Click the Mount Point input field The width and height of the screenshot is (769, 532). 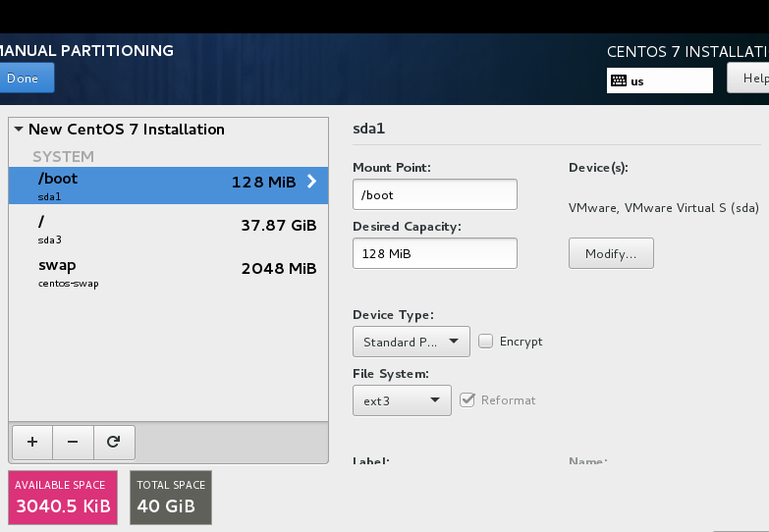point(434,194)
